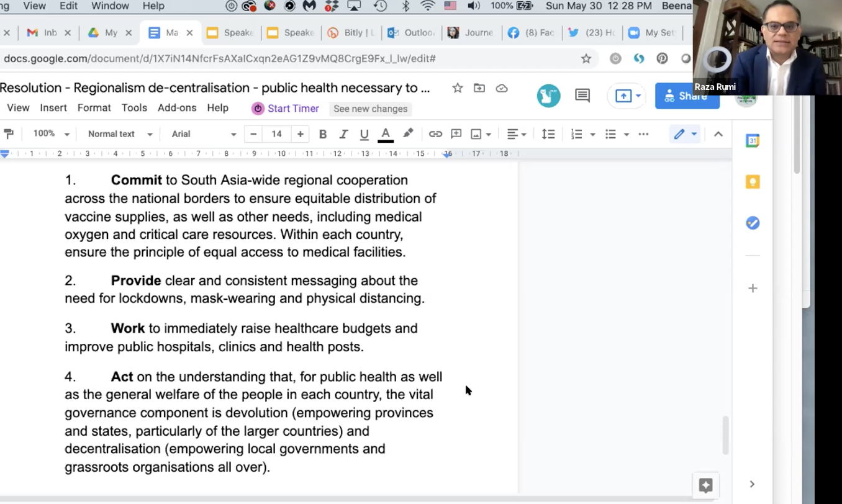This screenshot has height=504, width=842.
Task: Open the Arial font dropdown
Action: pos(204,134)
